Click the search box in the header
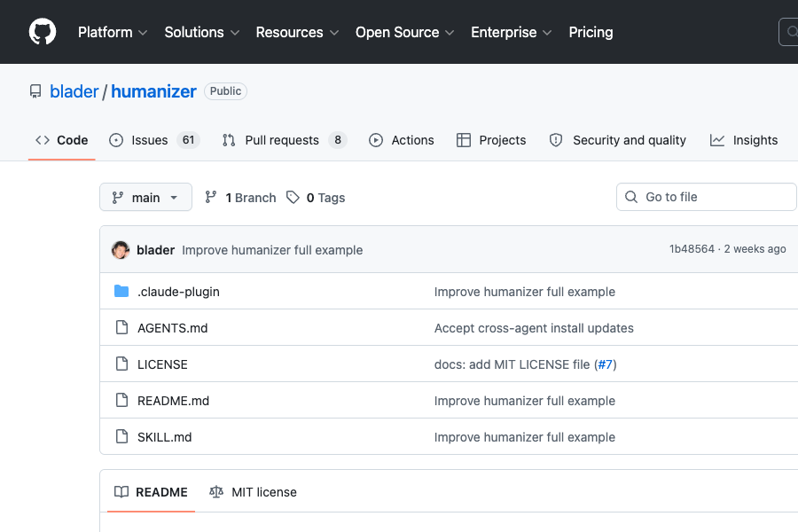This screenshot has height=532, width=798. click(x=789, y=32)
